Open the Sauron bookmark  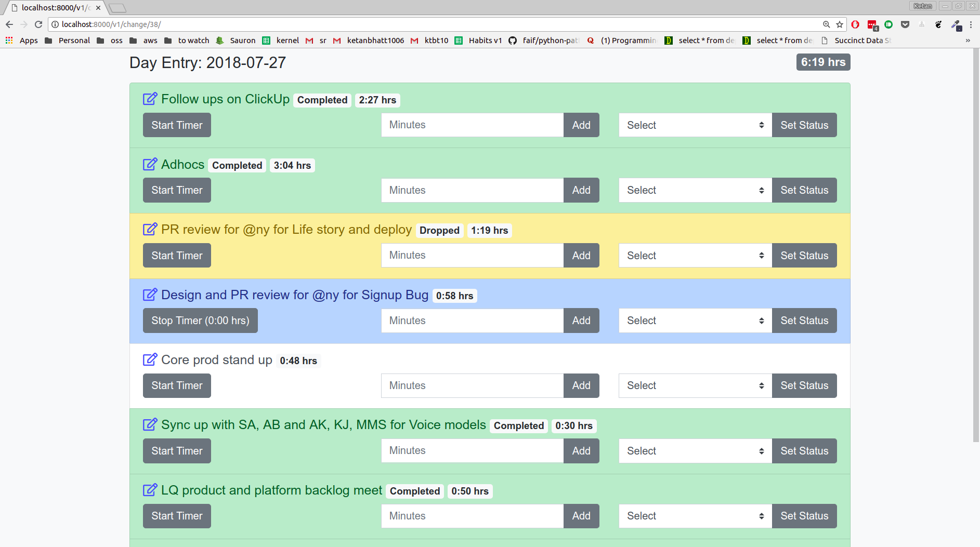point(236,41)
